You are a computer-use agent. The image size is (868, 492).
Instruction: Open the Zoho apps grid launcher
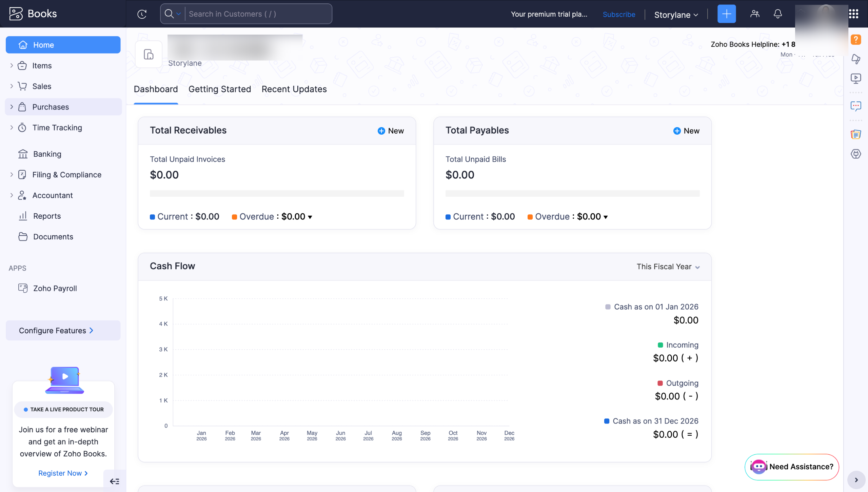853,14
